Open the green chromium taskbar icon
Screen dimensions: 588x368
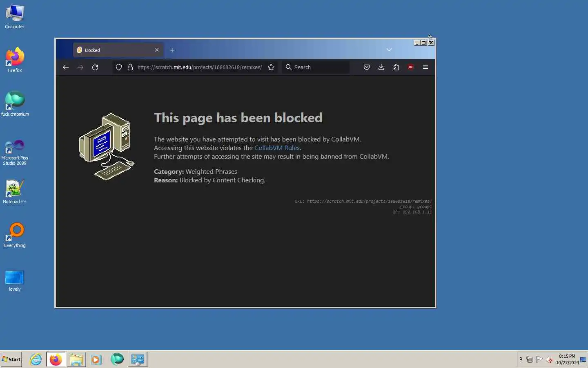pyautogui.click(x=117, y=359)
